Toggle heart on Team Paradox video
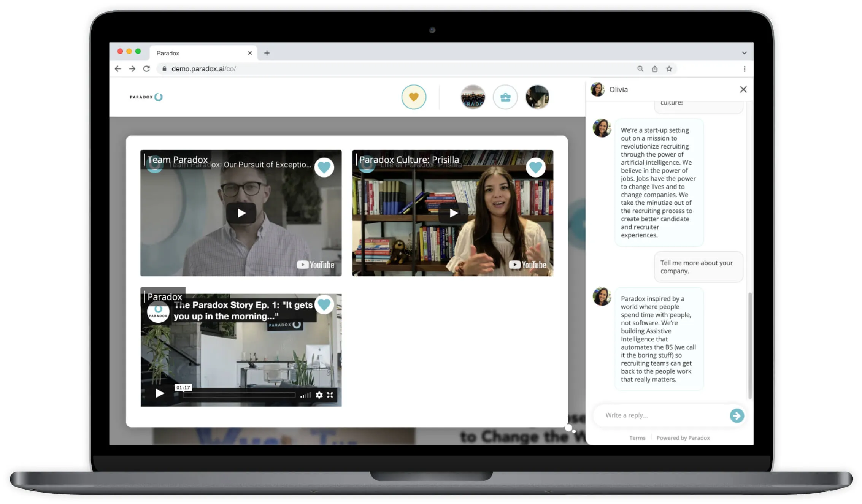The image size is (862, 504). pos(324,167)
